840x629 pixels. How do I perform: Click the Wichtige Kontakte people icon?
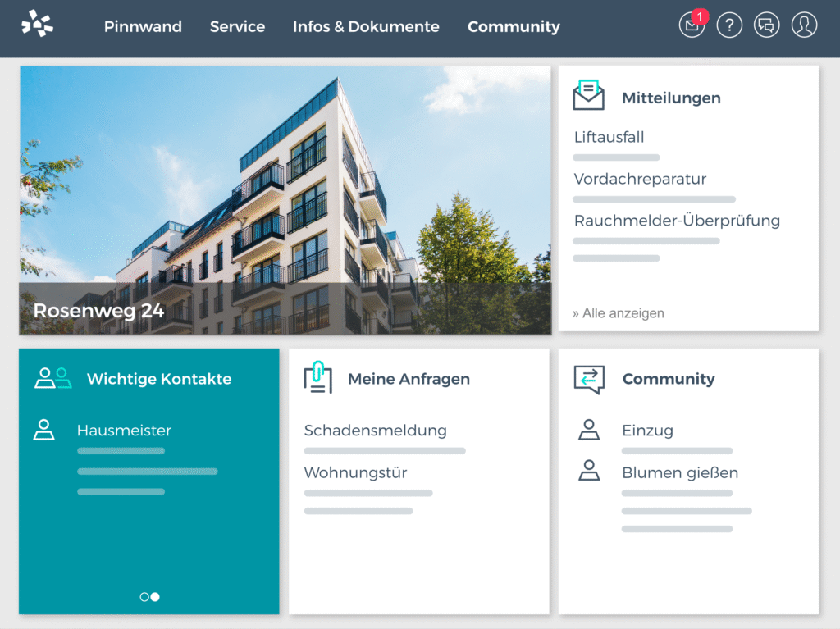tap(51, 378)
